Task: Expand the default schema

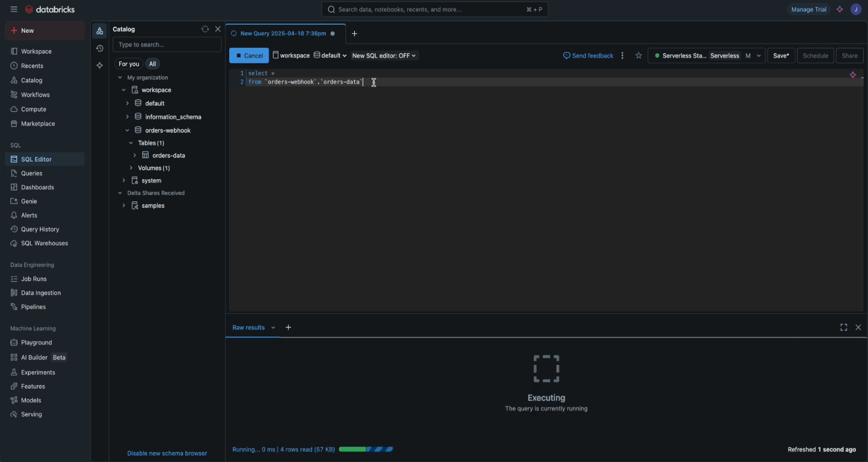Action: click(x=127, y=103)
